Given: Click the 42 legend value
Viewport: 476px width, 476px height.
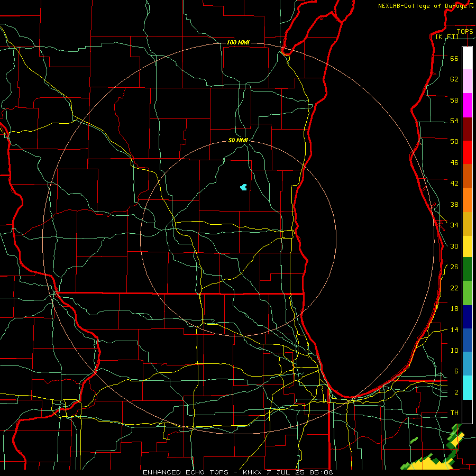Looking at the screenshot, I should [454, 184].
